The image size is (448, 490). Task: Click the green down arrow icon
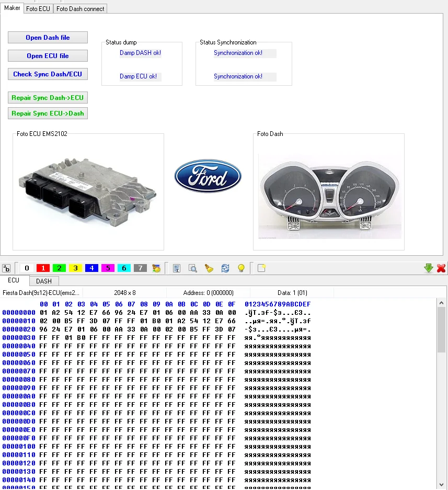(429, 268)
